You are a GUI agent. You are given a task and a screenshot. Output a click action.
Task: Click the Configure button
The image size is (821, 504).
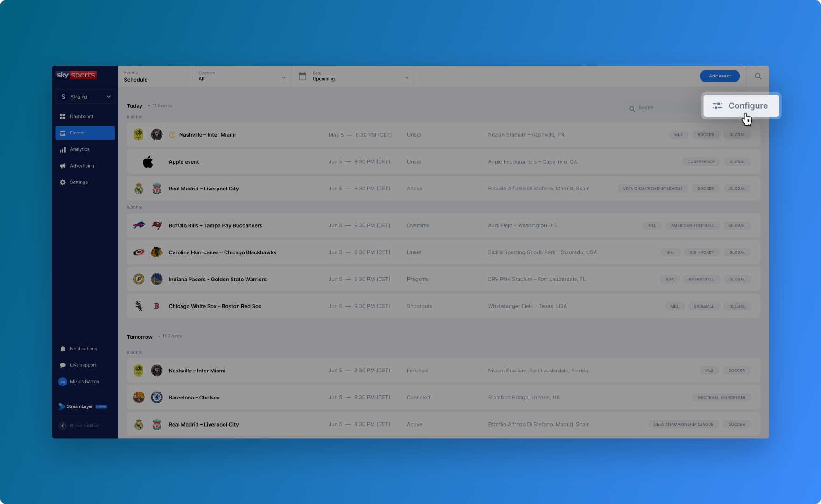coord(741,106)
